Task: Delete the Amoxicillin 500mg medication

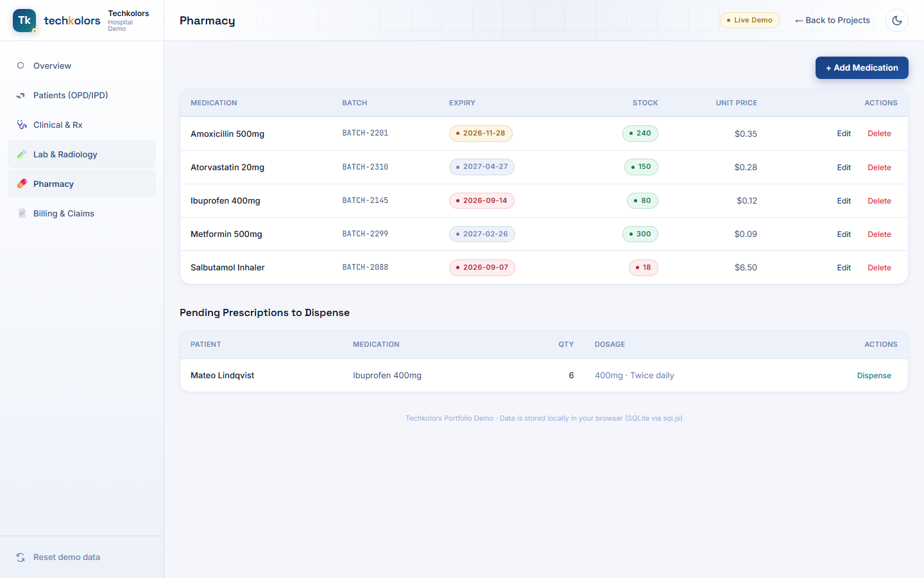Action: (x=879, y=134)
